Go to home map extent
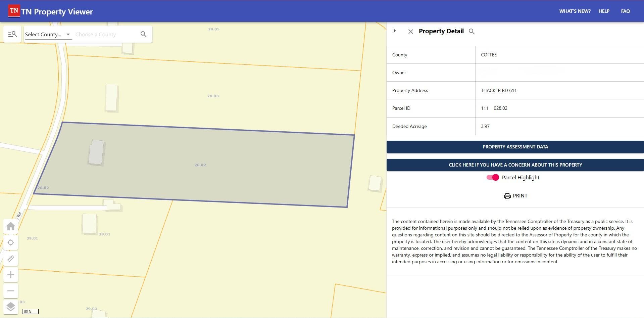 coord(11,226)
